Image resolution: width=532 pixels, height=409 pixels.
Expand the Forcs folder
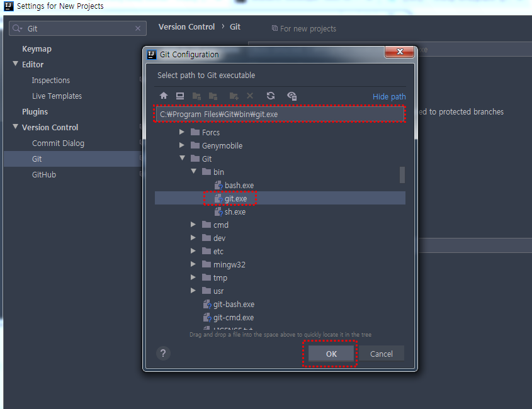(182, 132)
